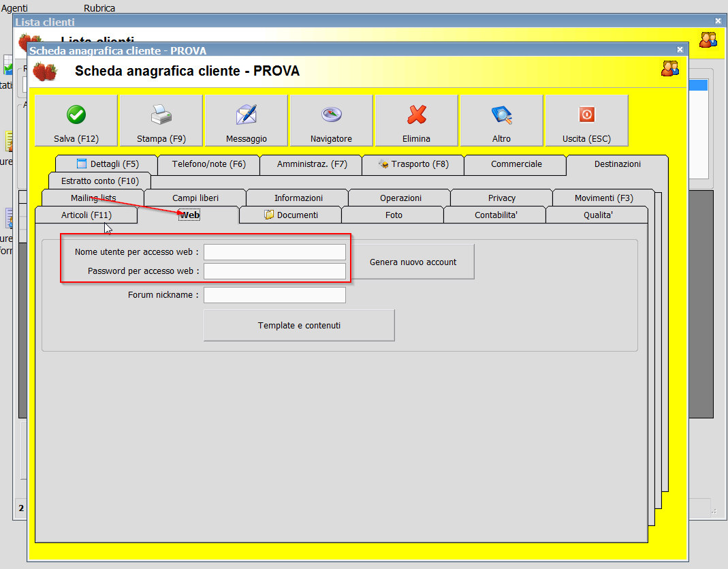The image size is (728, 569).
Task: Click the Template e contenuti button
Action: (x=299, y=326)
